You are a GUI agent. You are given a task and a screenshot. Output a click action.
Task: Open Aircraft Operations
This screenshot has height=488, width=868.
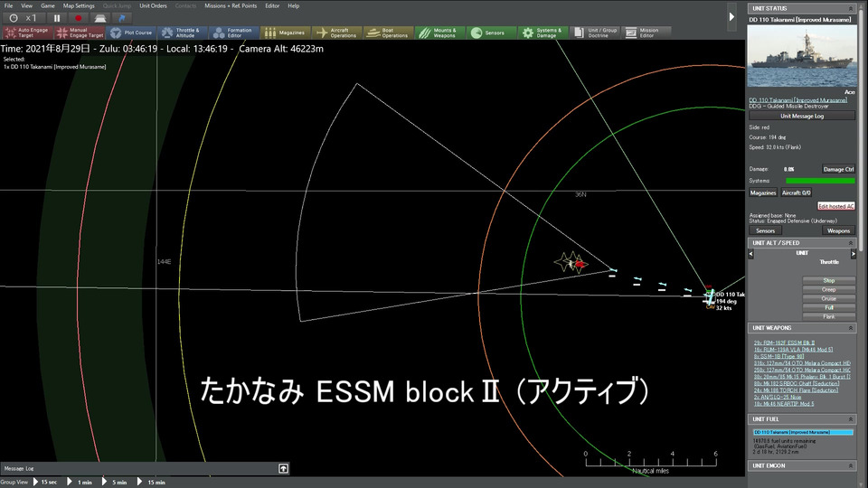337,33
